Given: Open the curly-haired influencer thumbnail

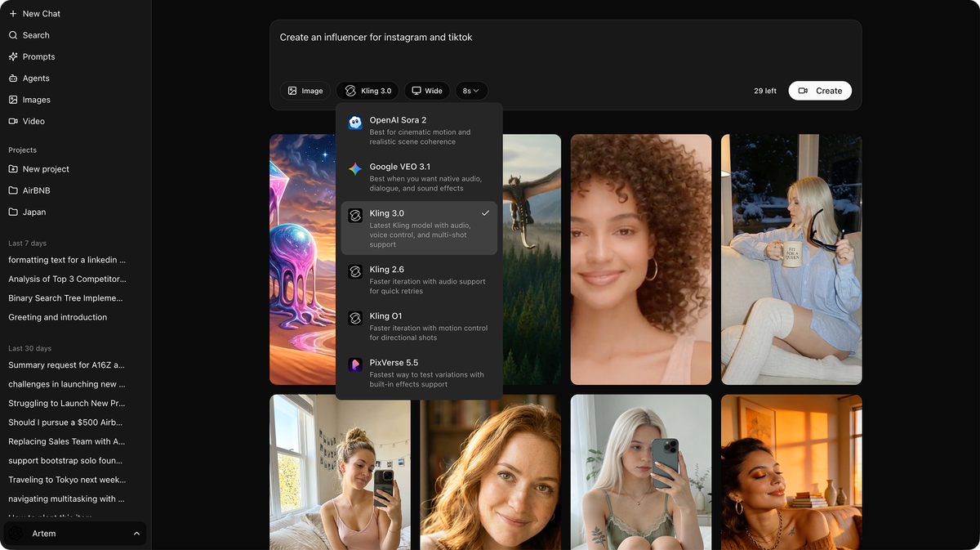Looking at the screenshot, I should pyautogui.click(x=641, y=259).
